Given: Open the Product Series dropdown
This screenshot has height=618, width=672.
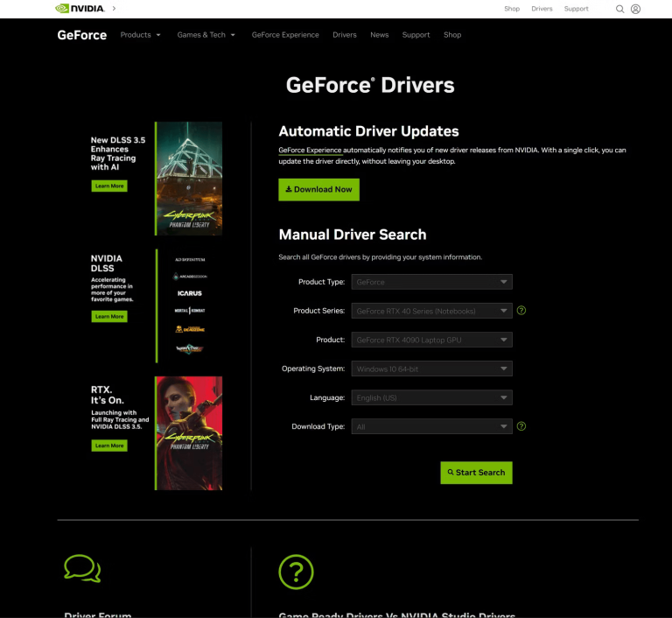Looking at the screenshot, I should [x=431, y=311].
